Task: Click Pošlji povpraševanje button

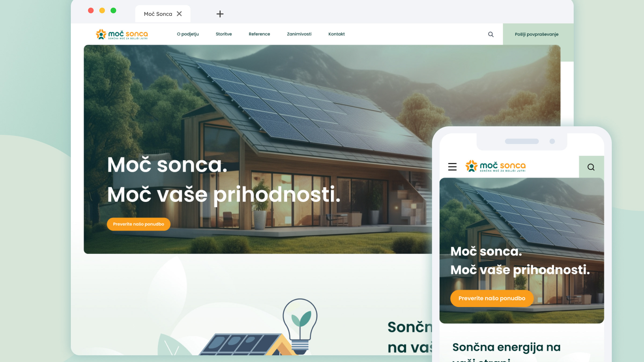Action: click(537, 34)
